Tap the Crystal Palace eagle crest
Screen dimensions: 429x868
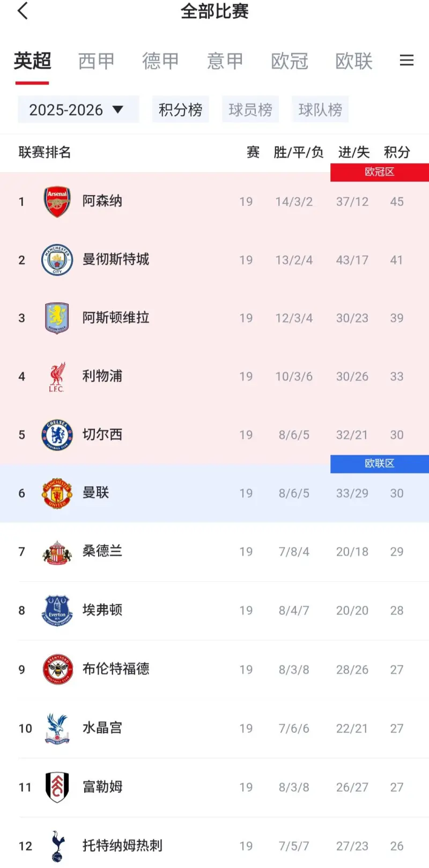[57, 728]
